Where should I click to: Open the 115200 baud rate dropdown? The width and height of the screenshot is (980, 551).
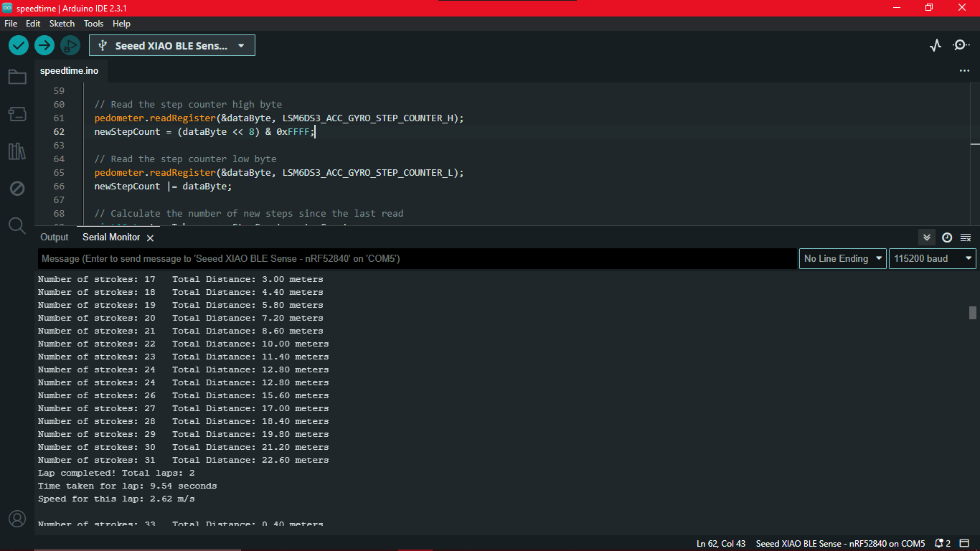pos(933,258)
